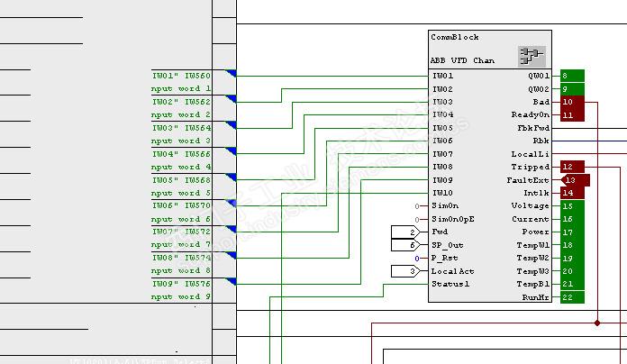Click sheet bar entry "IW03" IW564
Screen dimensions: 627x364
pyautogui.click(x=181, y=128)
